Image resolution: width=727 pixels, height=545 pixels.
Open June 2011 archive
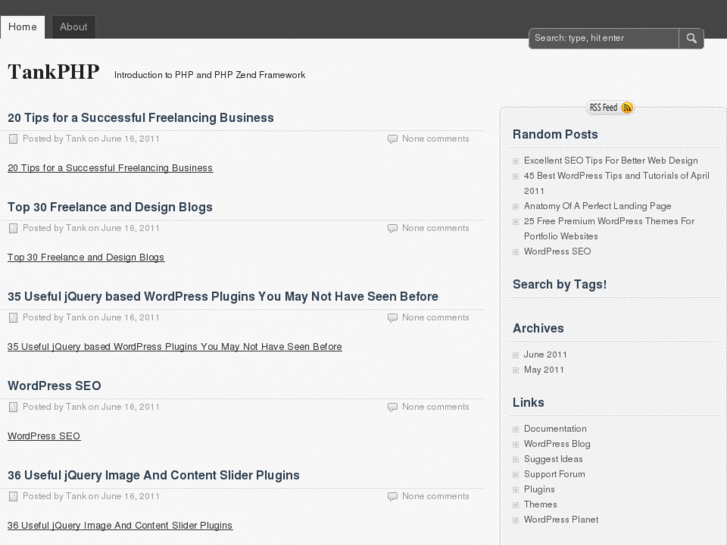tap(545, 354)
